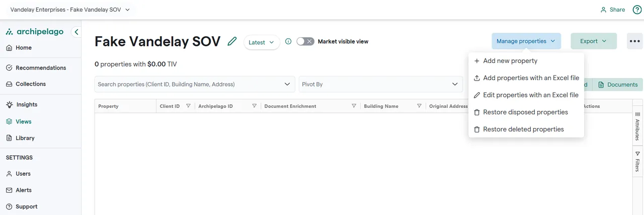This screenshot has width=644, height=215.
Task: Click the Share button
Action: 612,10
